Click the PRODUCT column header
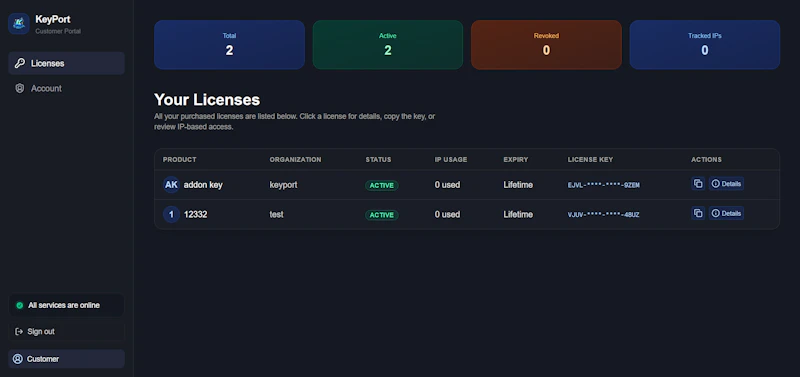This screenshot has height=377, width=800. click(180, 160)
